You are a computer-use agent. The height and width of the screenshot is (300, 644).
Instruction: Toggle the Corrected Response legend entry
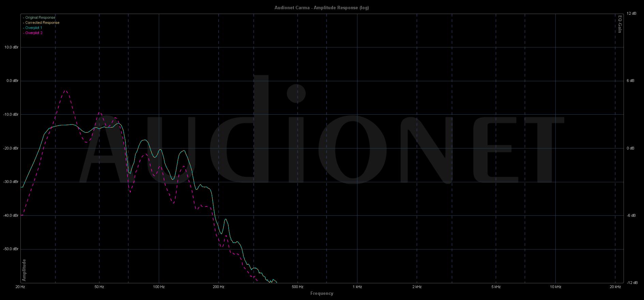(42, 23)
